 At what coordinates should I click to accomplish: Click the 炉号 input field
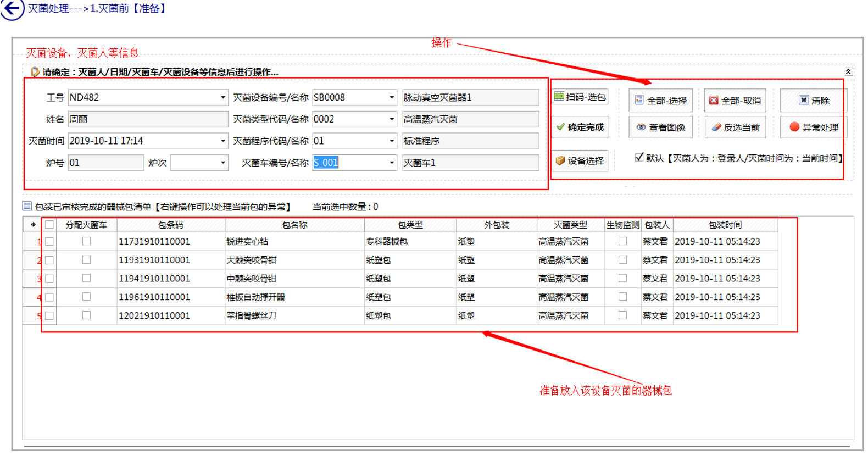pyautogui.click(x=105, y=163)
